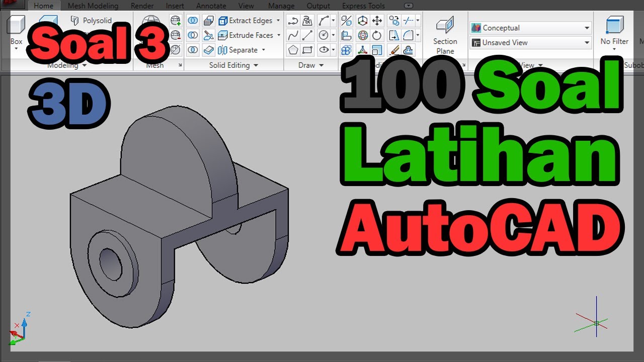Select the Scale tool icon
This screenshot has height=362, width=644.
click(x=377, y=50)
